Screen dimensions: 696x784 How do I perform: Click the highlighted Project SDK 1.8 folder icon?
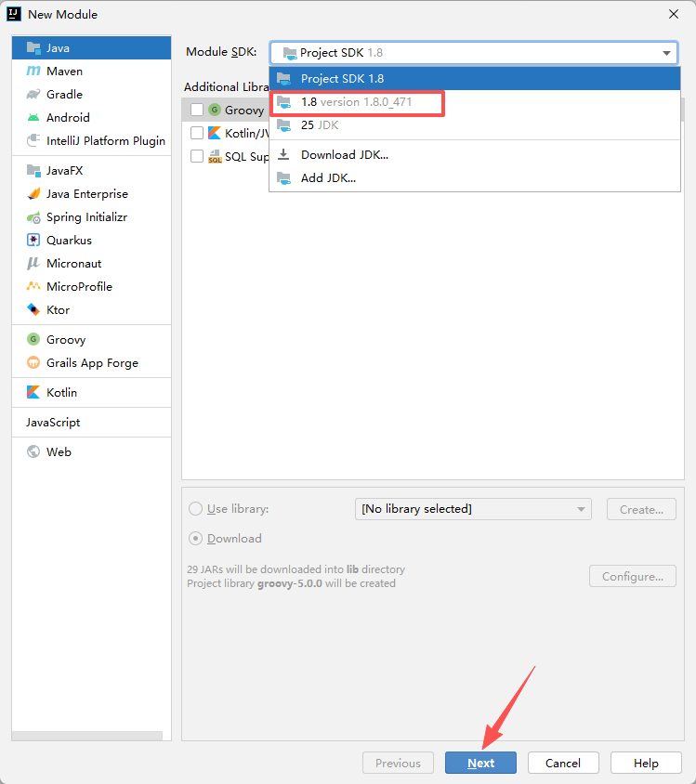(283, 79)
